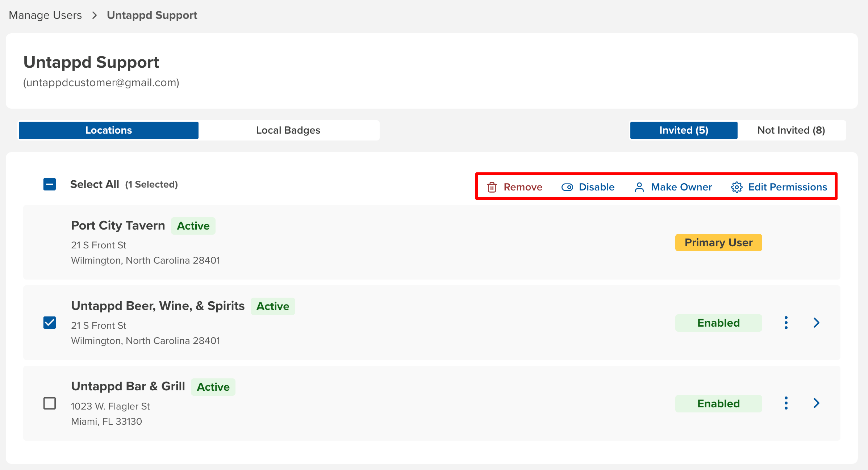Click Enabled status badge for Untappd Bar & Grill

coord(718,404)
